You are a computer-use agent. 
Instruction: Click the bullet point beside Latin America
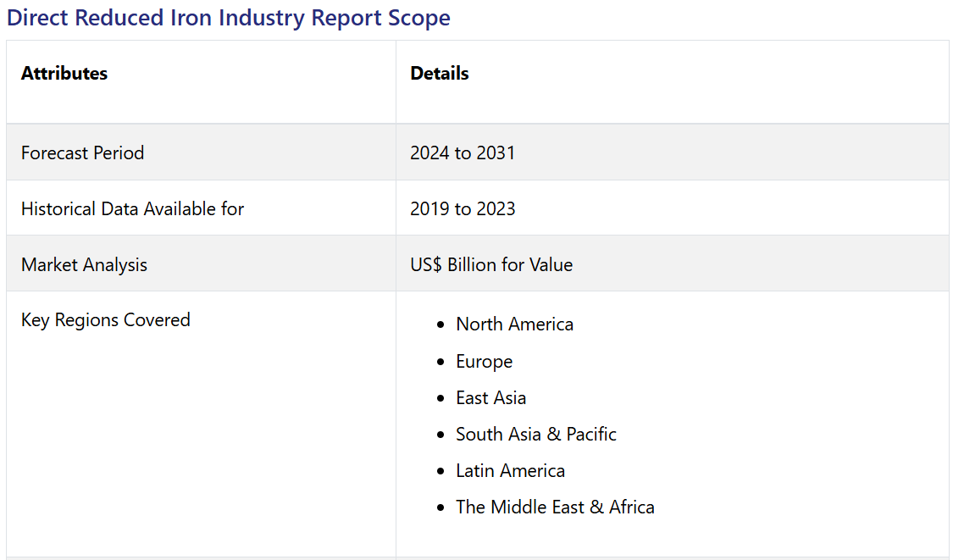pos(440,472)
